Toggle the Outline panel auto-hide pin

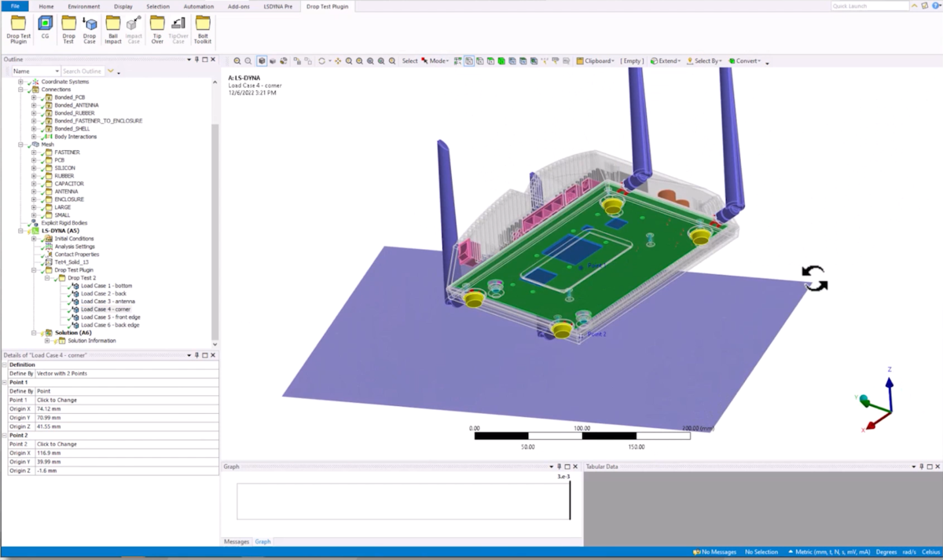click(x=196, y=60)
